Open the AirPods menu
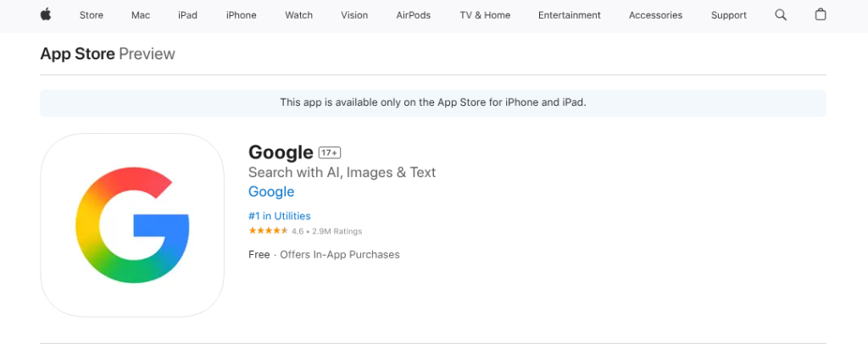 coord(414,15)
